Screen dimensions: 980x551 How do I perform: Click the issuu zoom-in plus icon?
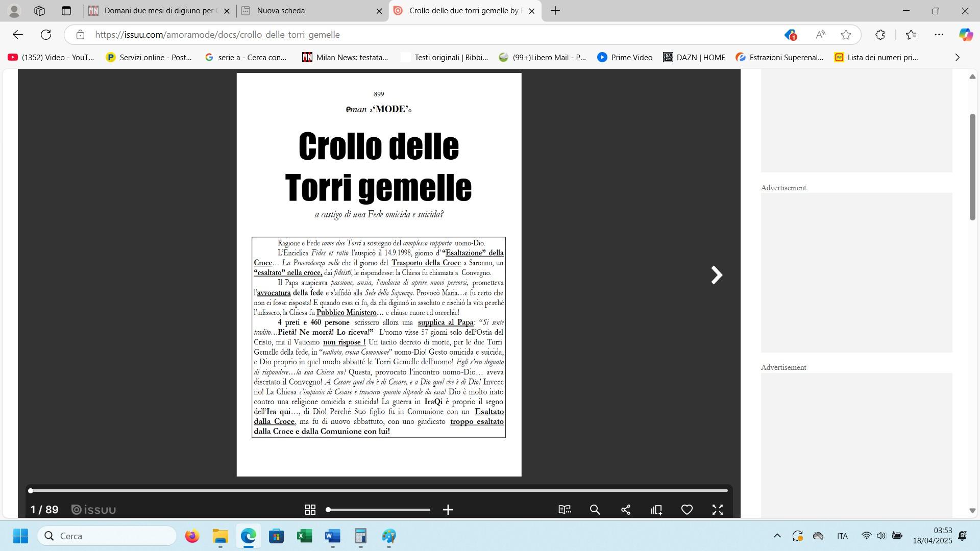pos(448,510)
